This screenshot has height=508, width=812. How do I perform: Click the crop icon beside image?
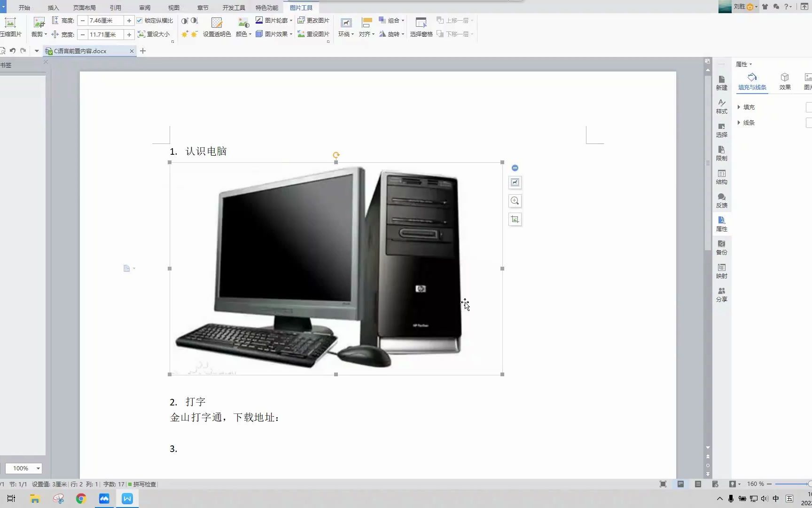pos(515,219)
